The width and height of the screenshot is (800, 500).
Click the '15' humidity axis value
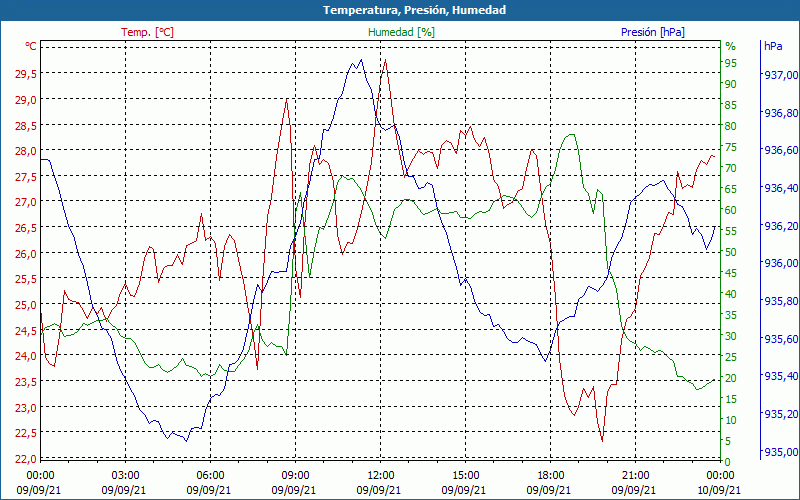[731, 399]
